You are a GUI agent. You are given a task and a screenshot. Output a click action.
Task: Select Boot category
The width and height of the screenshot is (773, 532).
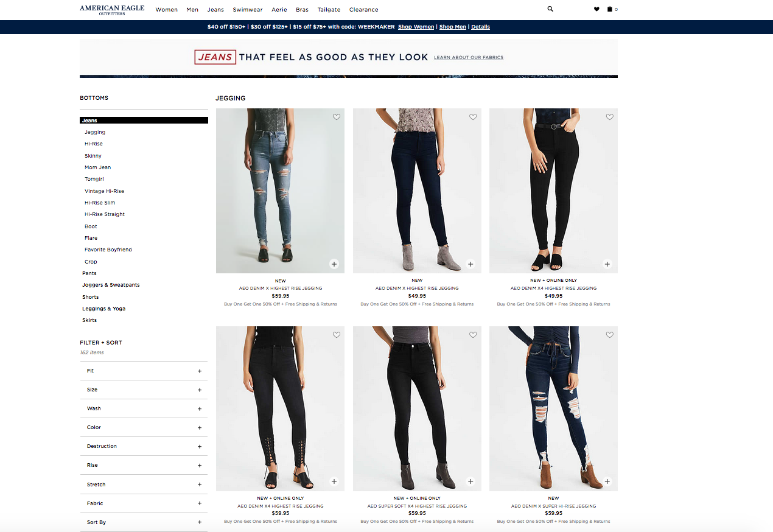pos(91,226)
